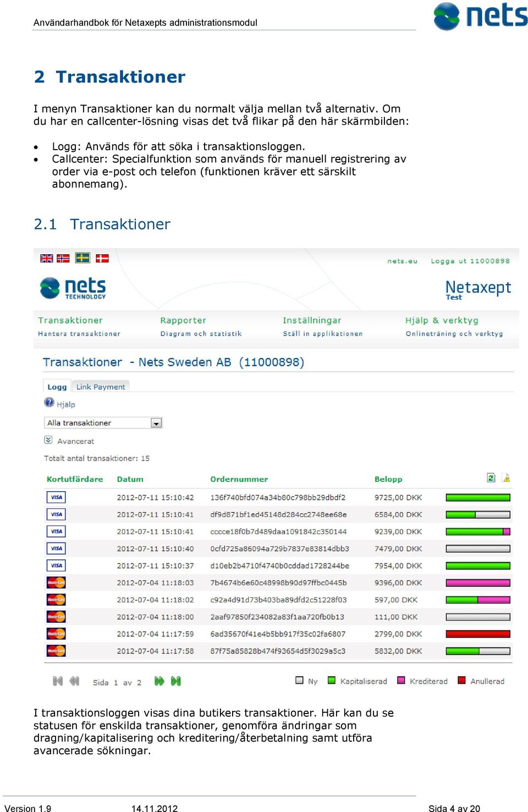Click MasterCard icon for the 9396,00 DKK row

(56, 583)
